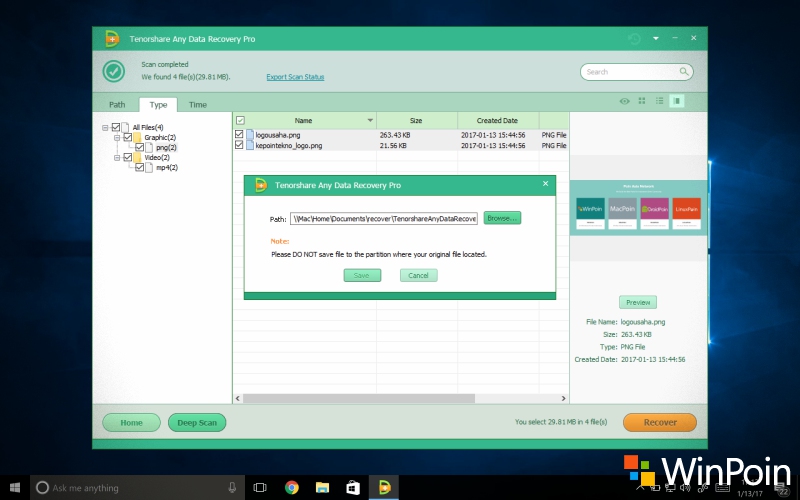Click the Preview button under thumbnail
Screen dimensions: 800x500
click(x=638, y=302)
